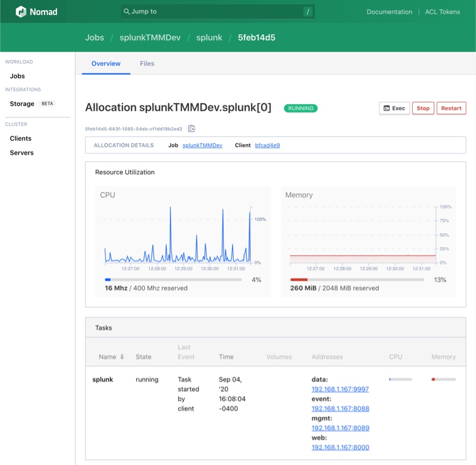Select Jobs in the sidebar

click(17, 76)
